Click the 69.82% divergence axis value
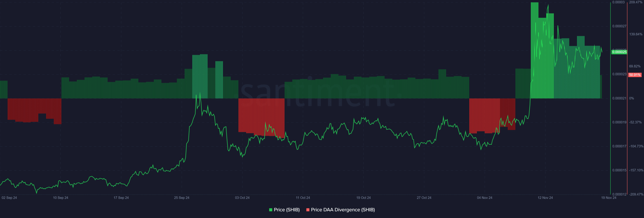Image resolution: width=644 pixels, height=218 pixels. pos(635,66)
